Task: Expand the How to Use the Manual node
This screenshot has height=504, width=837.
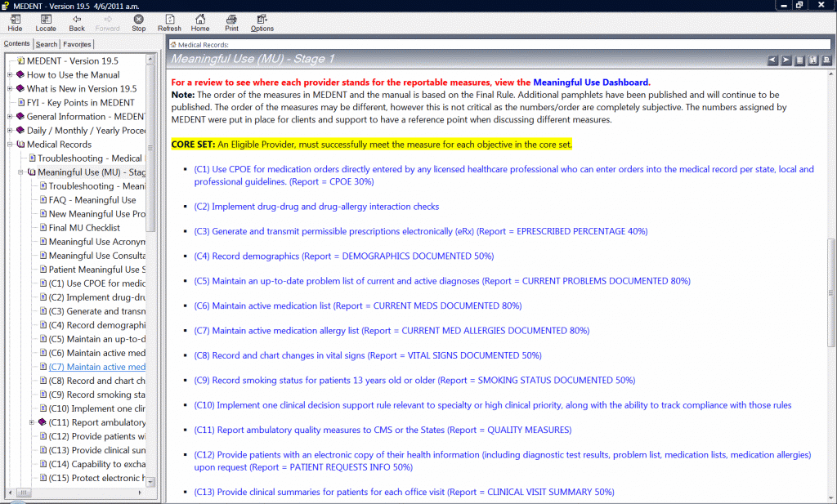Action: coord(10,74)
